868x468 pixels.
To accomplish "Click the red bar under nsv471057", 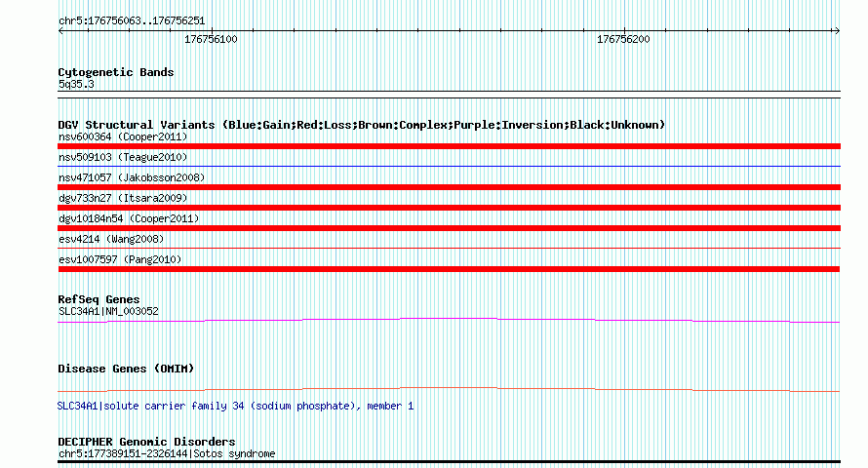I will (449, 187).
